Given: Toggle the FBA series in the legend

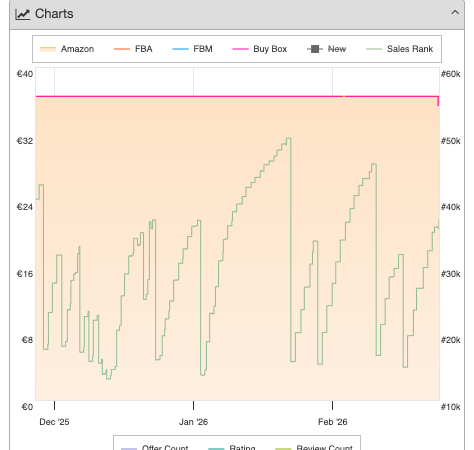Looking at the screenshot, I should click(x=133, y=49).
